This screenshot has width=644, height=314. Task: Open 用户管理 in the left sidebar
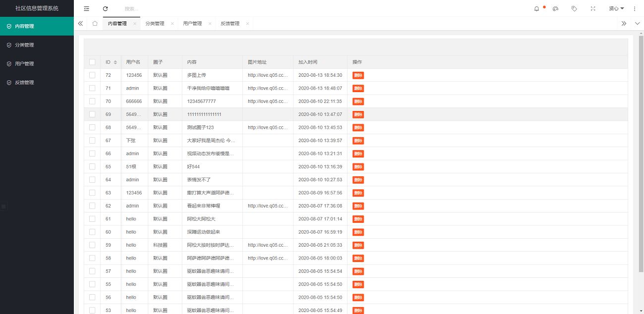(37, 64)
